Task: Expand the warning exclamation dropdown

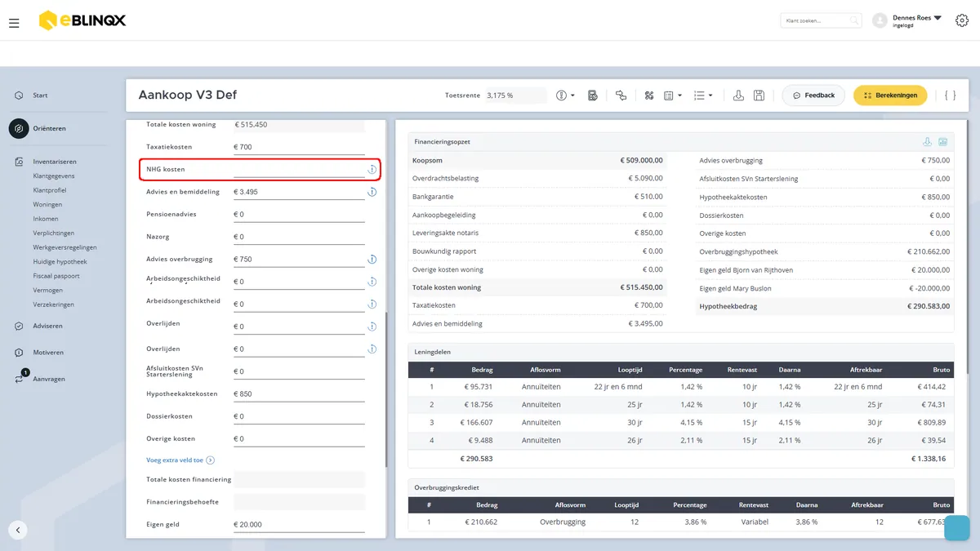Action: click(x=566, y=96)
